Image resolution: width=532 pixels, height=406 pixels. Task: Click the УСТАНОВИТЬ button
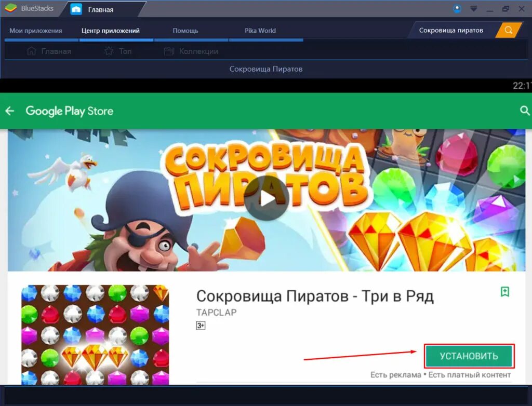tap(469, 356)
